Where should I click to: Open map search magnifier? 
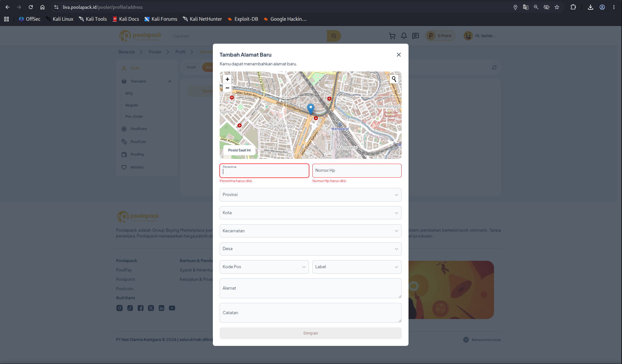pyautogui.click(x=394, y=79)
